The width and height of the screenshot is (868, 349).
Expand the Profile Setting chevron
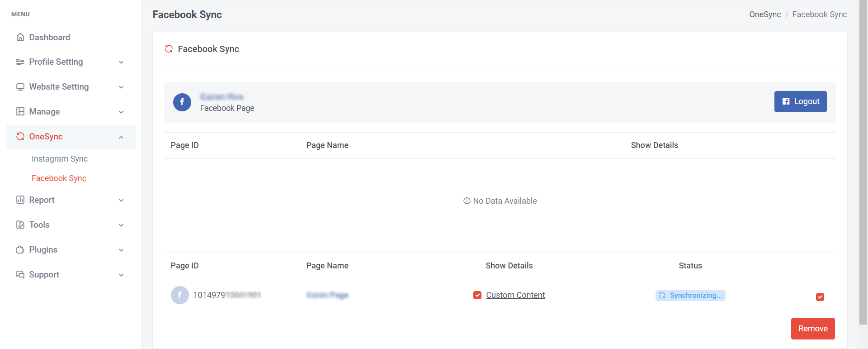tap(121, 62)
